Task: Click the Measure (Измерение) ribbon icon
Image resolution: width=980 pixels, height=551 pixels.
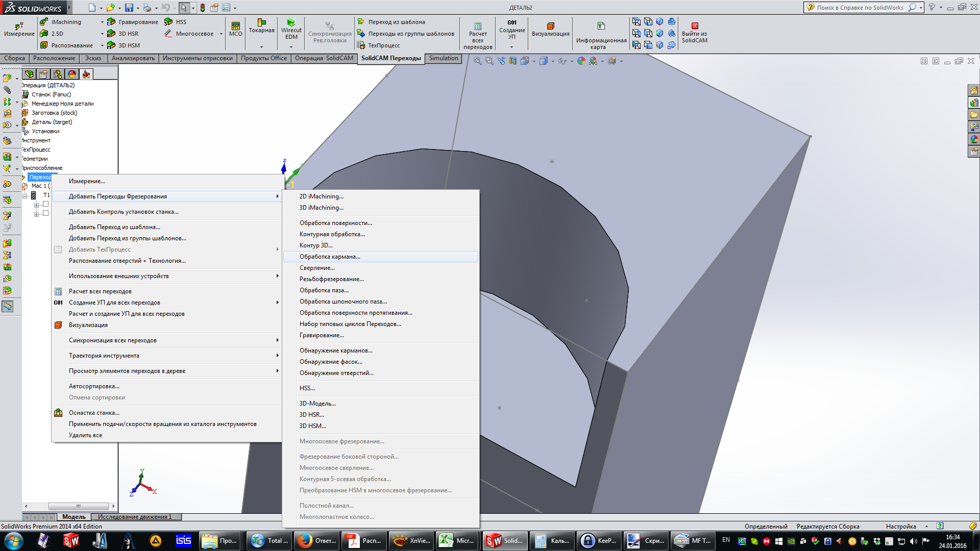Action: coord(19,27)
